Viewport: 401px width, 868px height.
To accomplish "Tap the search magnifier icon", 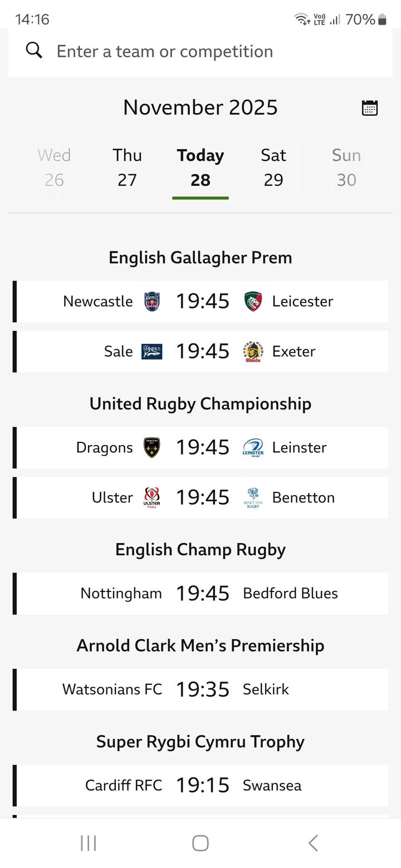I will click(34, 51).
